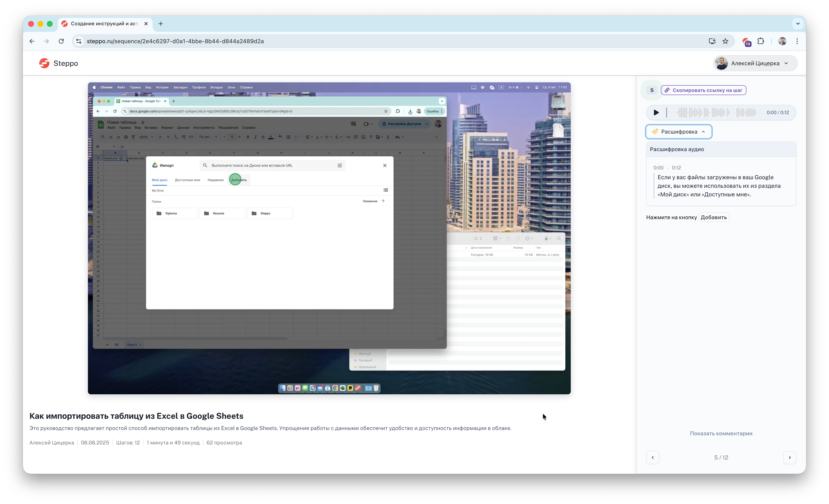Image resolution: width=829 pixels, height=504 pixels.
Task: Open the Extensions puzzle icon
Action: point(760,41)
